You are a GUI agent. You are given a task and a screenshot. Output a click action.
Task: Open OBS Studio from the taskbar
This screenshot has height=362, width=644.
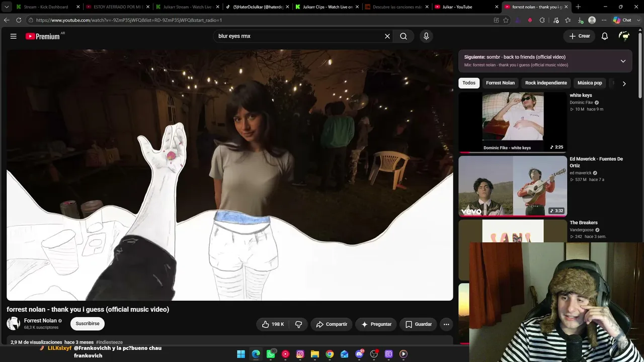(x=374, y=354)
